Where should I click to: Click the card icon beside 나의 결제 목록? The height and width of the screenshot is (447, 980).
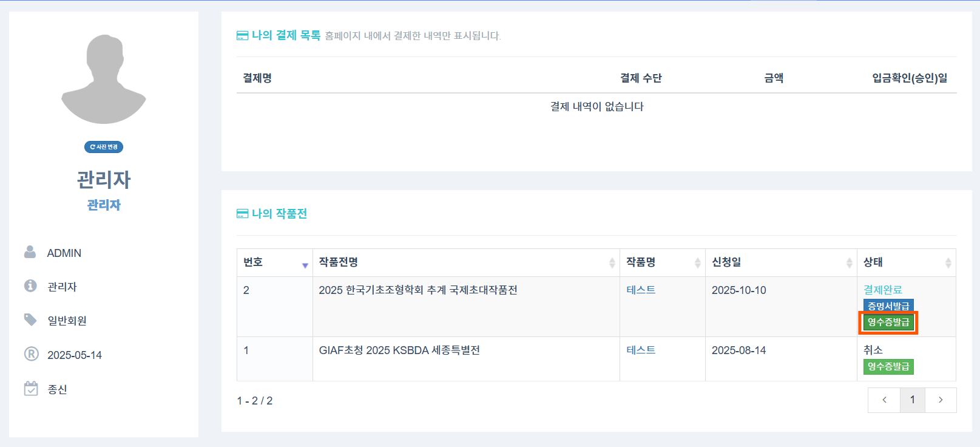pyautogui.click(x=242, y=36)
